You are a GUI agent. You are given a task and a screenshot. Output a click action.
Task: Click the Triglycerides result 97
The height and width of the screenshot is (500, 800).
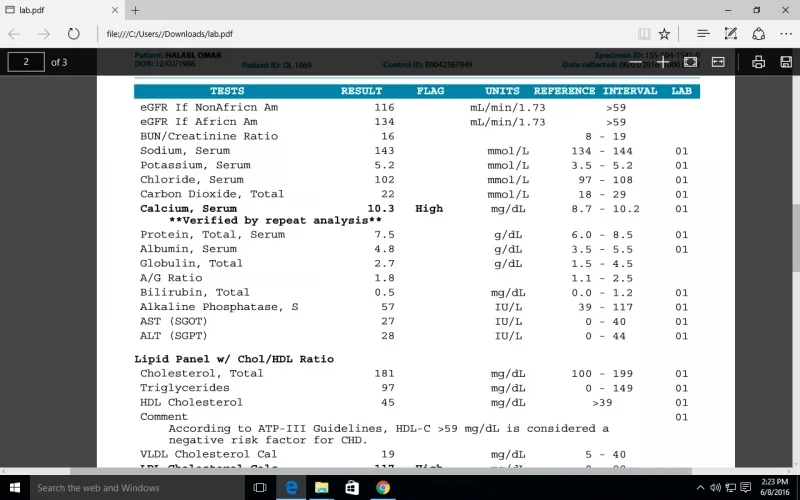388,388
